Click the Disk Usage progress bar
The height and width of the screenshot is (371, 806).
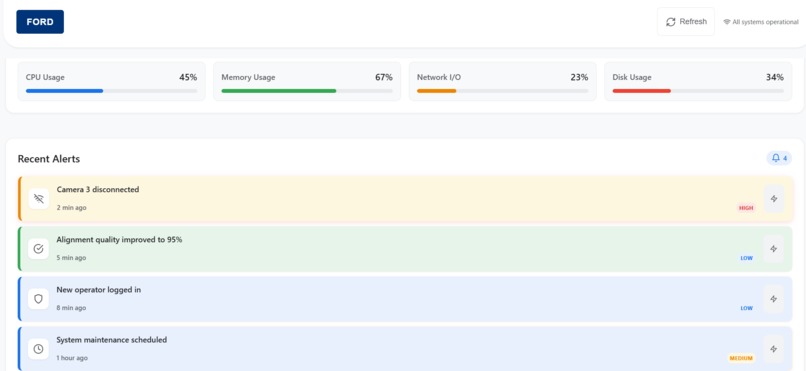[x=698, y=91]
